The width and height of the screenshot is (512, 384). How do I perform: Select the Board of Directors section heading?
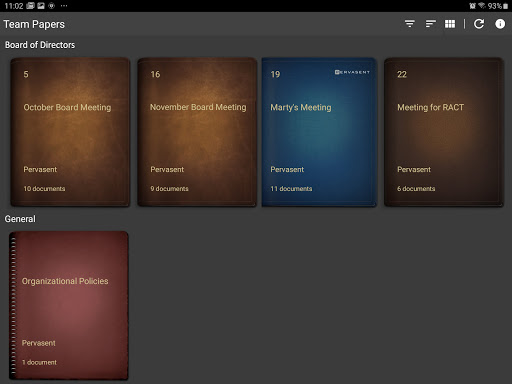[40, 45]
